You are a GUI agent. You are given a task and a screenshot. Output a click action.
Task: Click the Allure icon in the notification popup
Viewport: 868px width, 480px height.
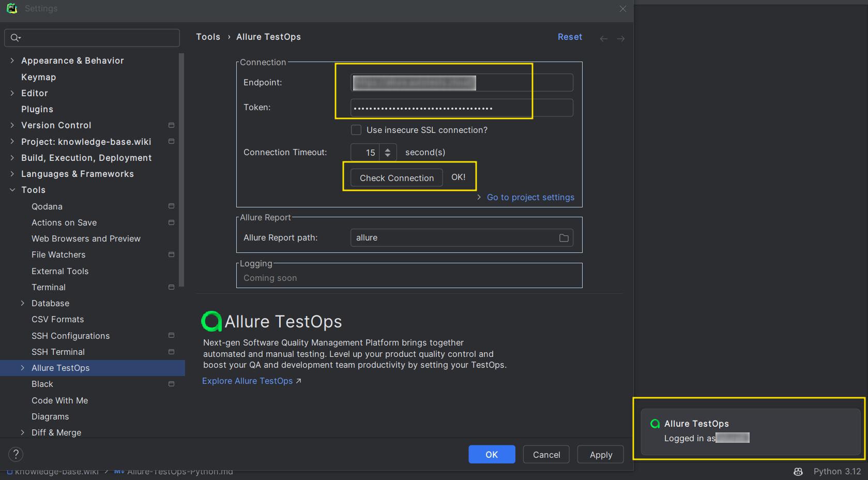pyautogui.click(x=655, y=424)
